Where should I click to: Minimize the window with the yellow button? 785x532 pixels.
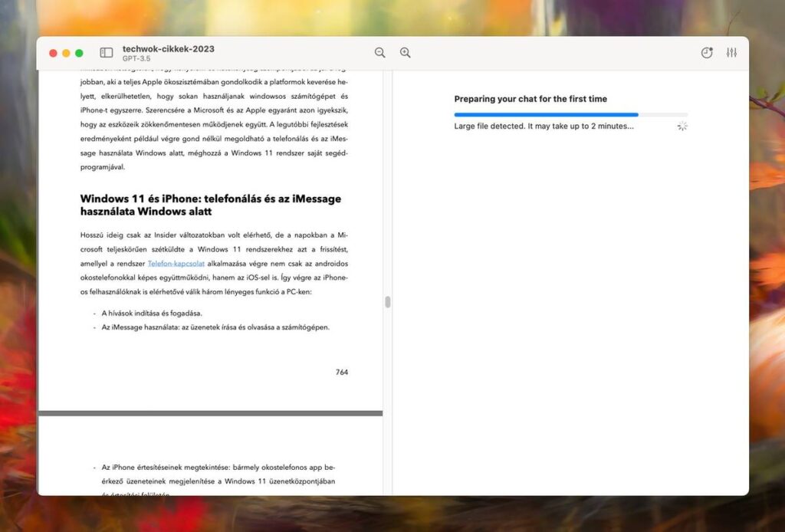tap(66, 53)
